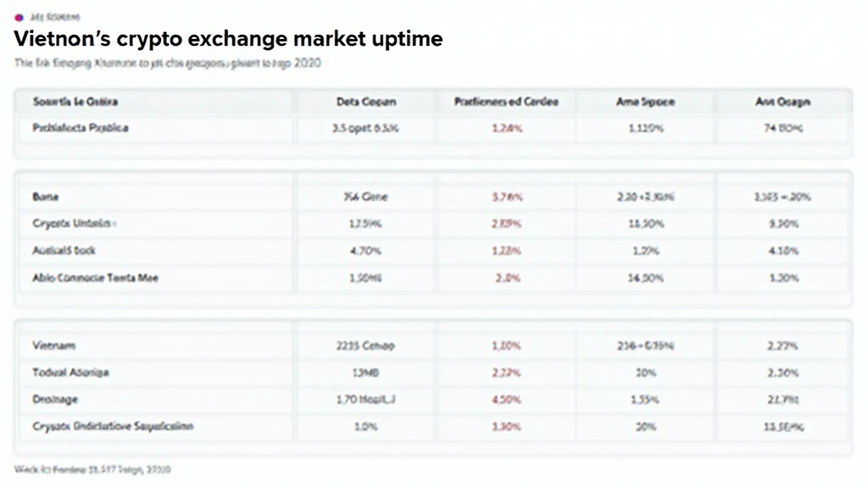The height and width of the screenshot is (488, 868).
Task: Click the "Crypots Untalin" row label
Action: (75, 224)
